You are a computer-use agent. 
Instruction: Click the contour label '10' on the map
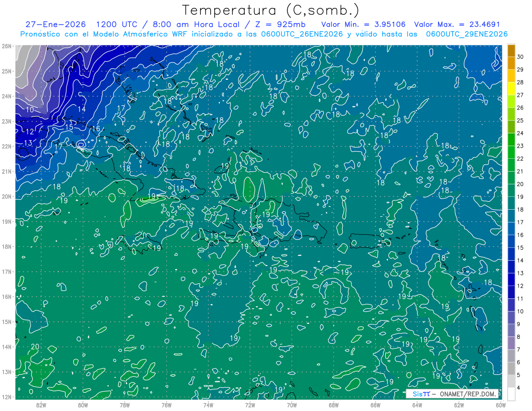point(30,110)
